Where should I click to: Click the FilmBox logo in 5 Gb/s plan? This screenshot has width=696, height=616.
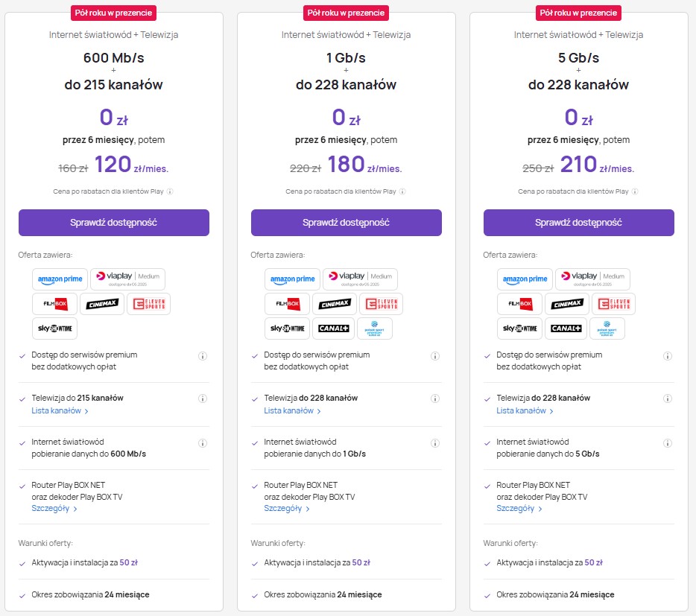[x=520, y=304]
